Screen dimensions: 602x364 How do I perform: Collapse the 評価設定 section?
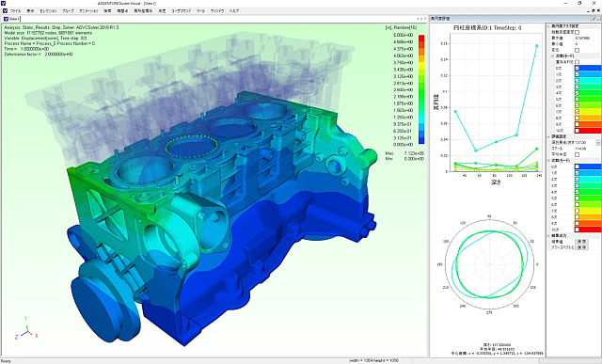point(548,136)
